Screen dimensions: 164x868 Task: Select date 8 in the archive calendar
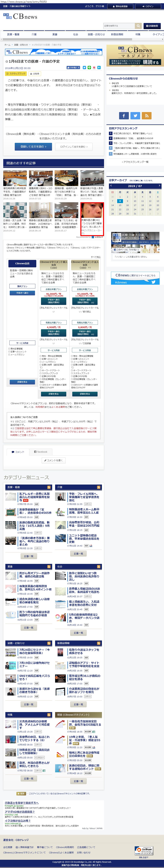[120, 201]
